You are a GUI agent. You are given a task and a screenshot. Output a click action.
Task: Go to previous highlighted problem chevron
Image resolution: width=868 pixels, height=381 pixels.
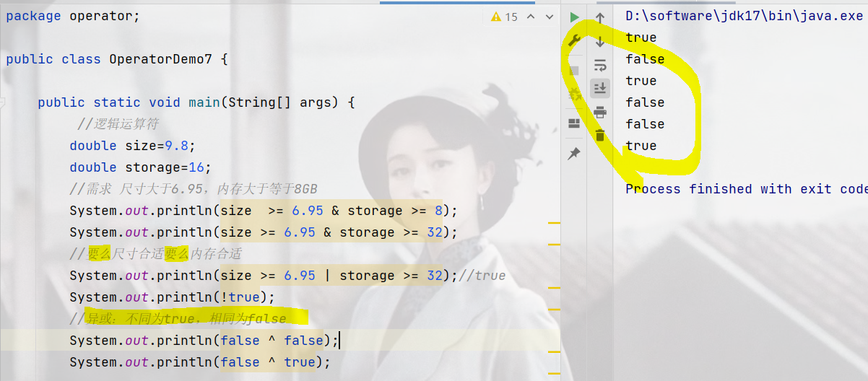(530, 17)
